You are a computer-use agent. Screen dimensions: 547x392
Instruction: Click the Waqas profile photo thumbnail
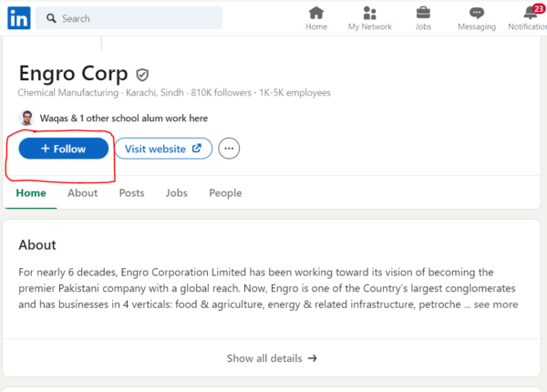[26, 118]
